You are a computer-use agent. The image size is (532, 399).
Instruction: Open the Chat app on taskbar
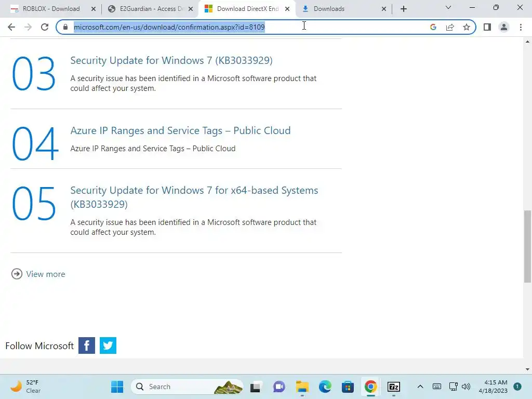coord(279,387)
